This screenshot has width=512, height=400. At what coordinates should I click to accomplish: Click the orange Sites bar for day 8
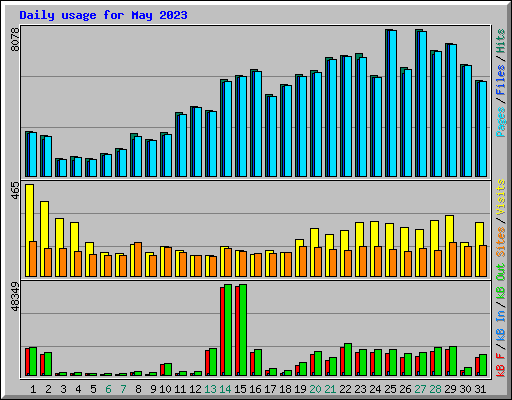tap(138, 259)
